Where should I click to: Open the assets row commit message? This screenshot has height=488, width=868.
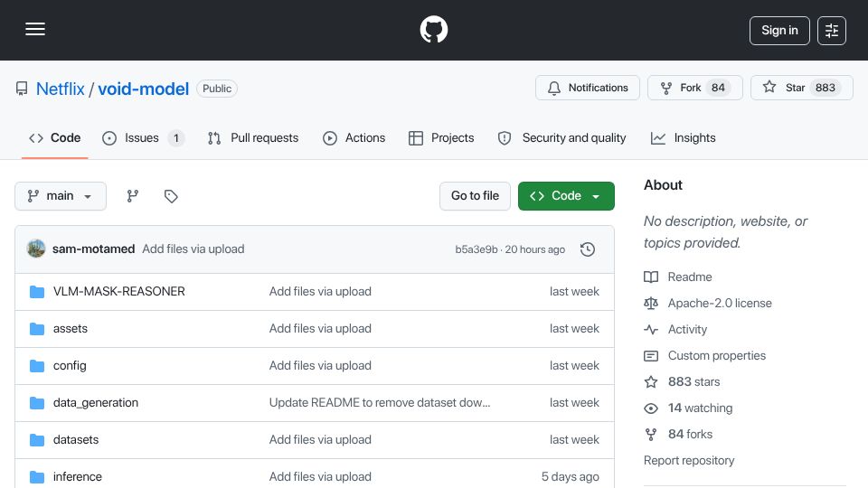pos(320,329)
